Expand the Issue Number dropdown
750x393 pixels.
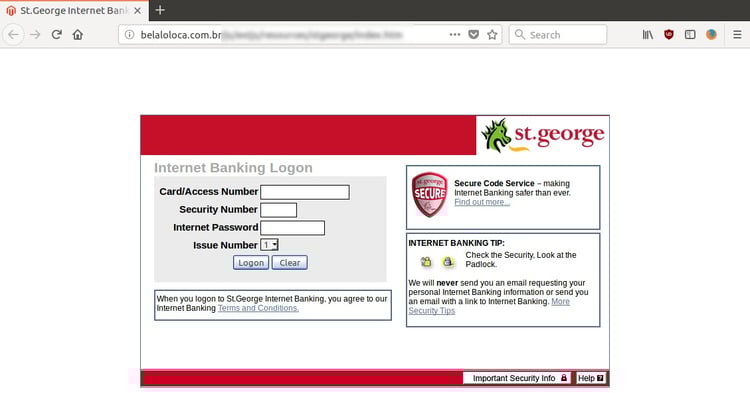(x=269, y=245)
